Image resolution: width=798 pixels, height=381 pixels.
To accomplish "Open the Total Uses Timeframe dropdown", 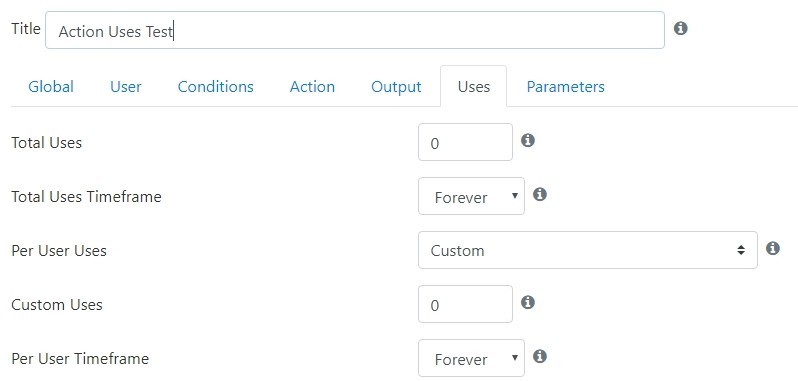I will click(471, 196).
